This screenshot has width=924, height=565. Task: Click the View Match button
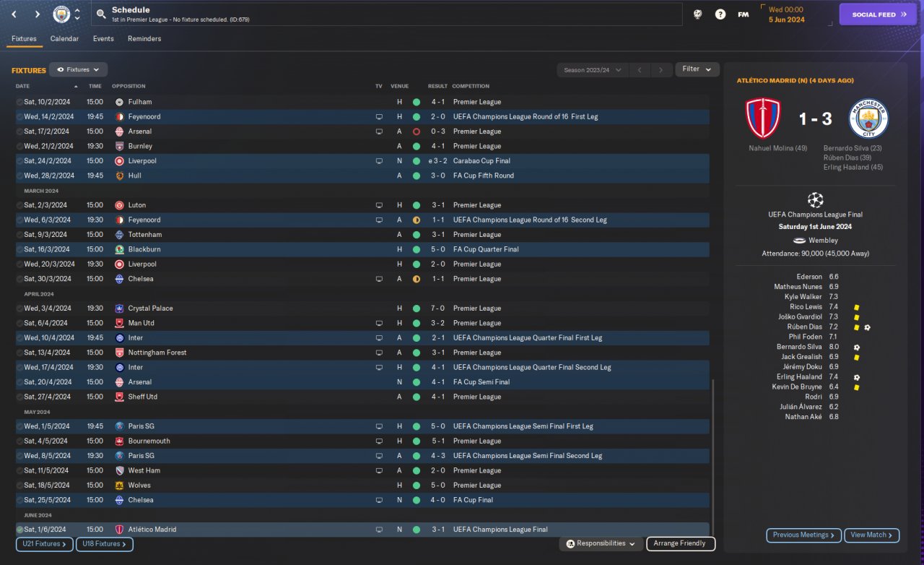click(x=871, y=535)
